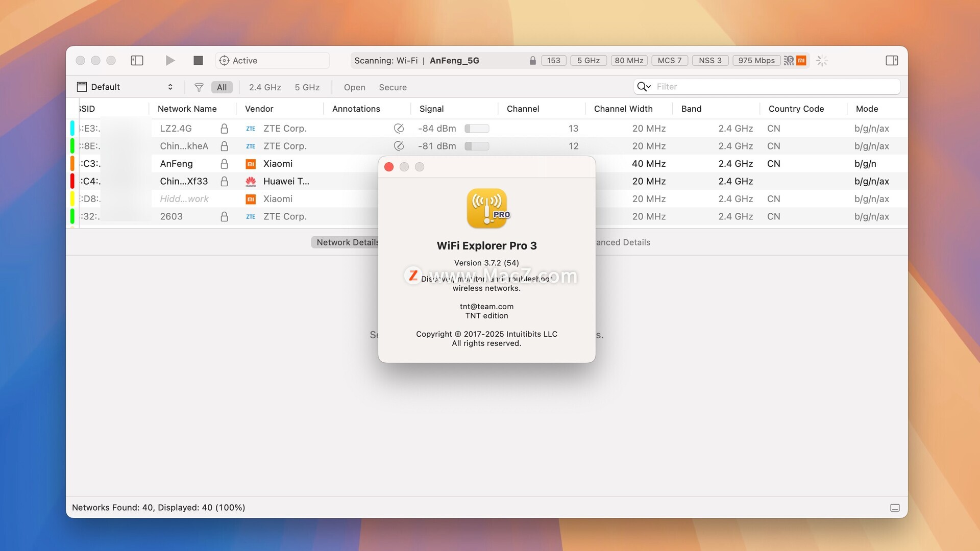Toggle the left sidebar panel icon
Image resolution: width=980 pixels, height=551 pixels.
tap(137, 60)
